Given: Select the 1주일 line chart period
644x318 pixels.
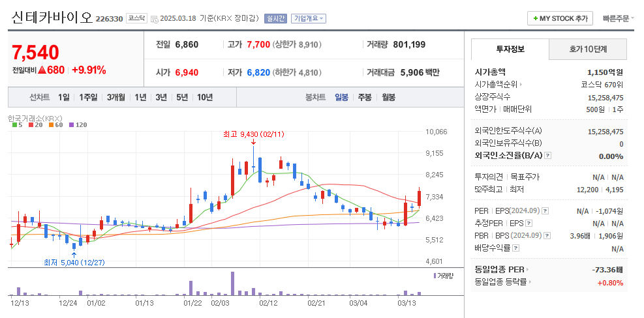Looking at the screenshot, I should (88, 97).
